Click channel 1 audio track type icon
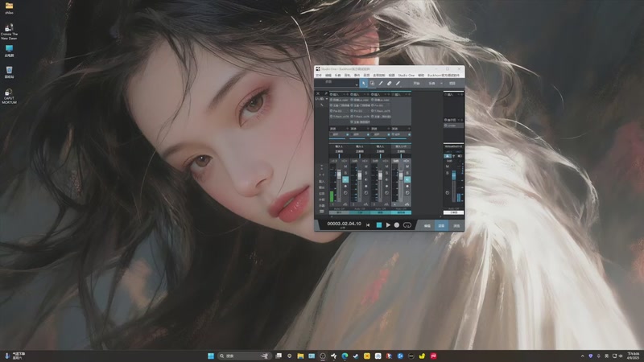 (345, 204)
